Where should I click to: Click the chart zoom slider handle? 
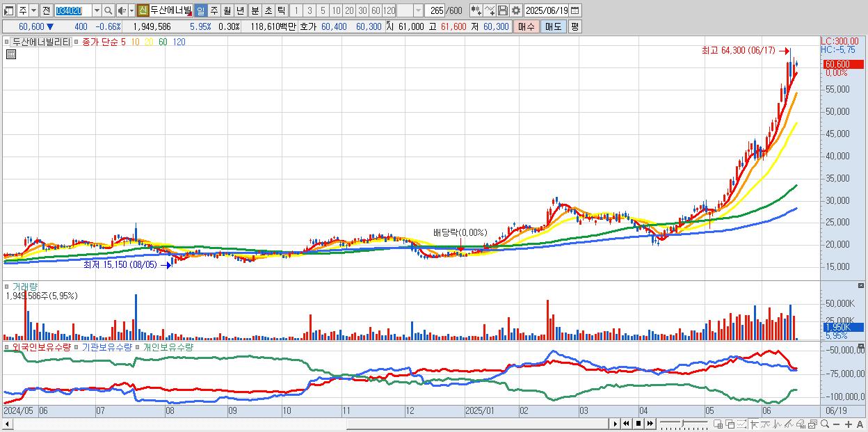point(682,424)
